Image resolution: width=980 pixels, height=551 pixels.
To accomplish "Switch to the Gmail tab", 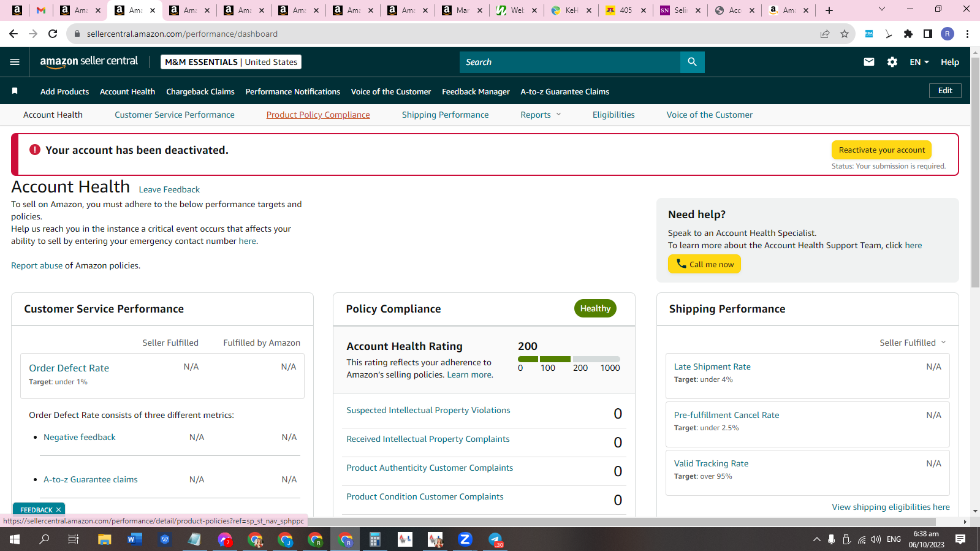I will point(41,10).
